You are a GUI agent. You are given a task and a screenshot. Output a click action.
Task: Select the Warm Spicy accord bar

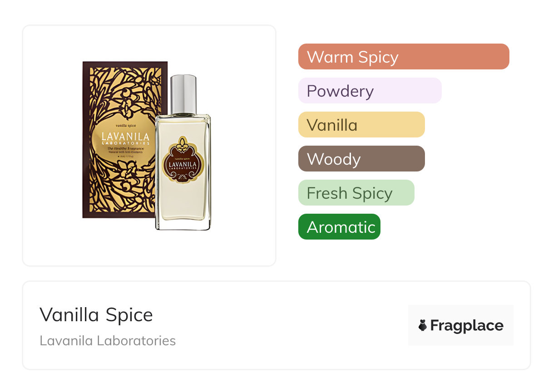404,57
